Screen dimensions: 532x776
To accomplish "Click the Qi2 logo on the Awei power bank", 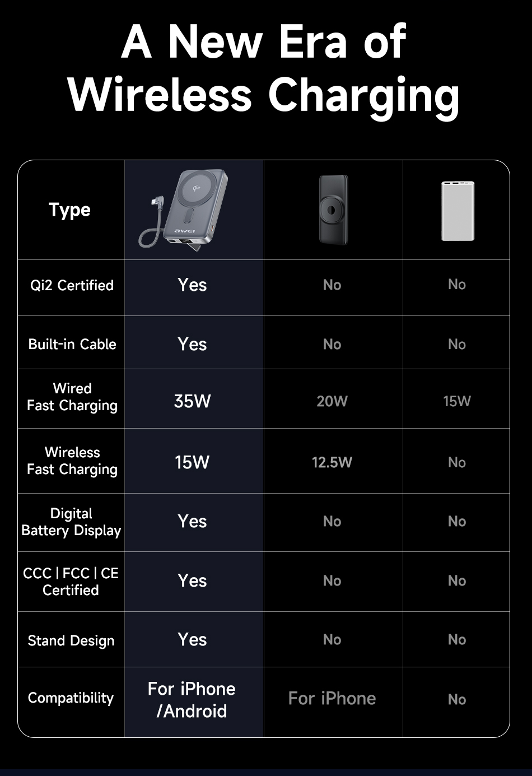I will (196, 188).
